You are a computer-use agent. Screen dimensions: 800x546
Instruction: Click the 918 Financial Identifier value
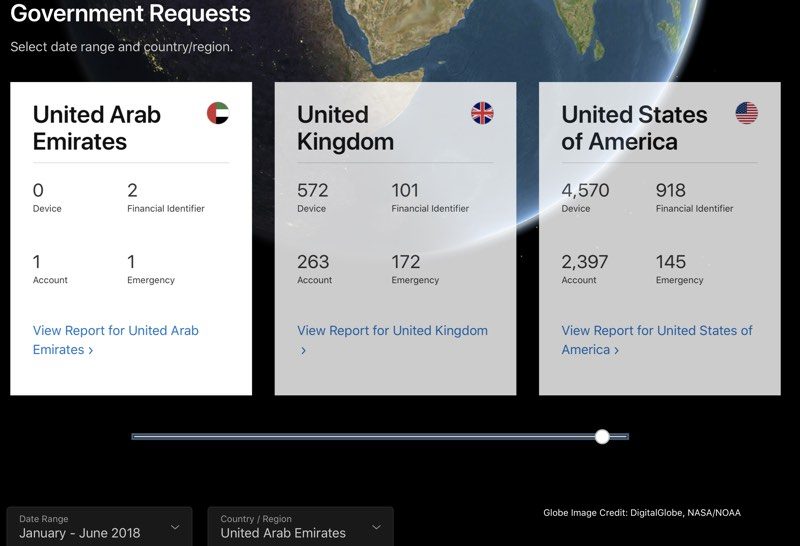pyautogui.click(x=670, y=190)
